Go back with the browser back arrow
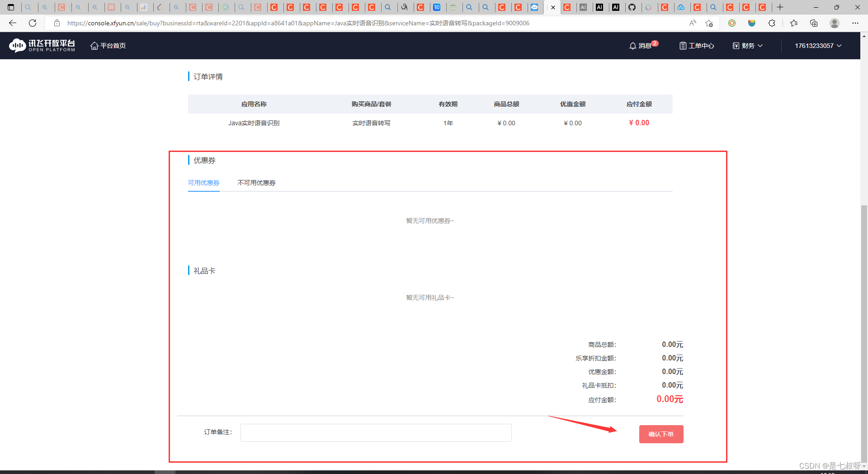This screenshot has width=868, height=474. pos(13,23)
